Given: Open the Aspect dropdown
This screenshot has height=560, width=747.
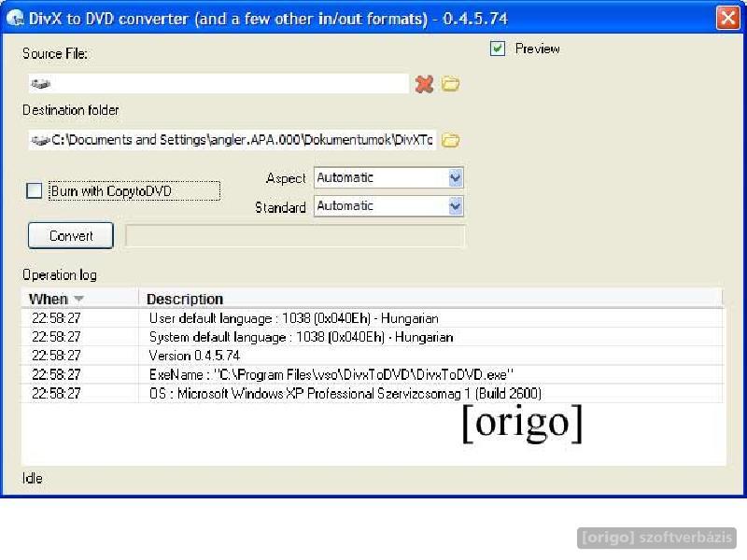Looking at the screenshot, I should pos(388,177).
